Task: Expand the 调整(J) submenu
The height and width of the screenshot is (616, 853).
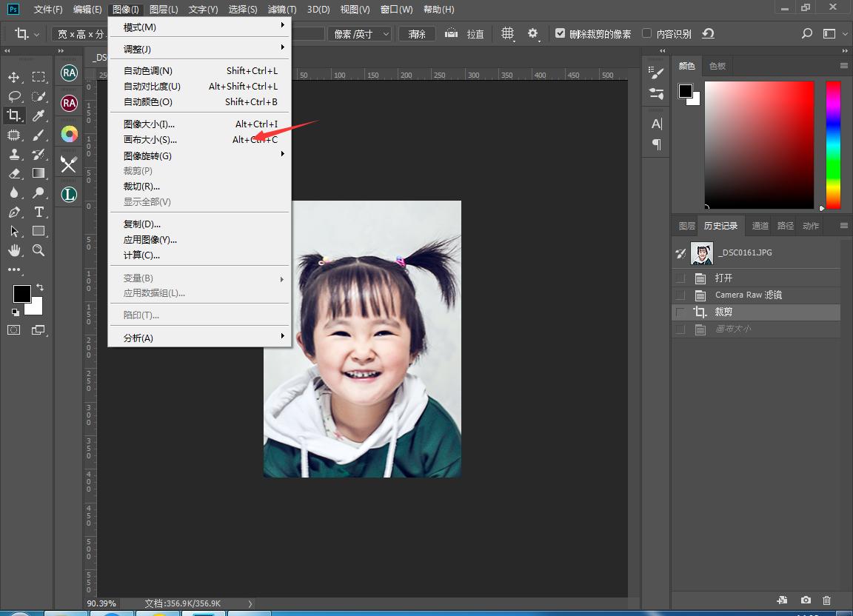Action: (x=137, y=49)
